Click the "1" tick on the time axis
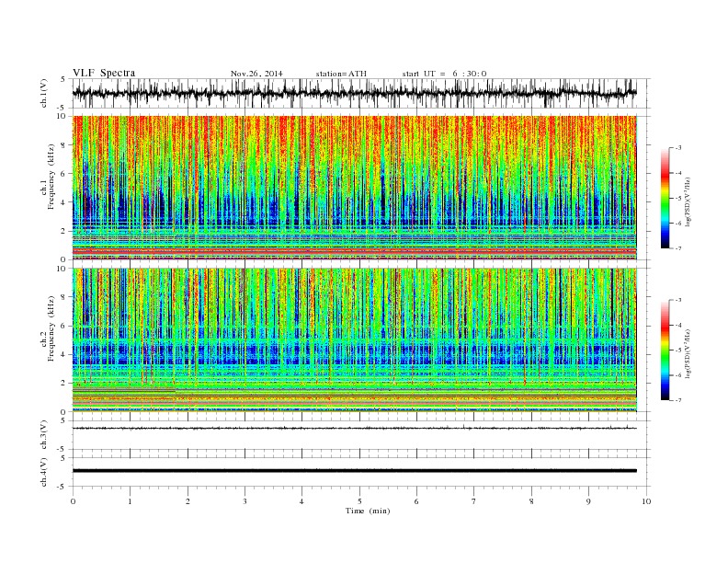 pyautogui.click(x=130, y=501)
